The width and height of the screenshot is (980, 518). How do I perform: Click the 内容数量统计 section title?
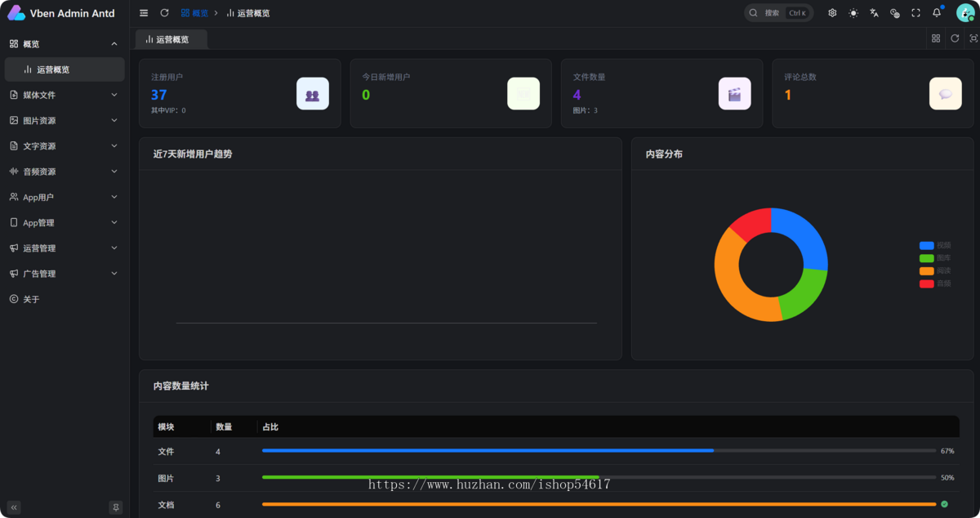(180, 386)
